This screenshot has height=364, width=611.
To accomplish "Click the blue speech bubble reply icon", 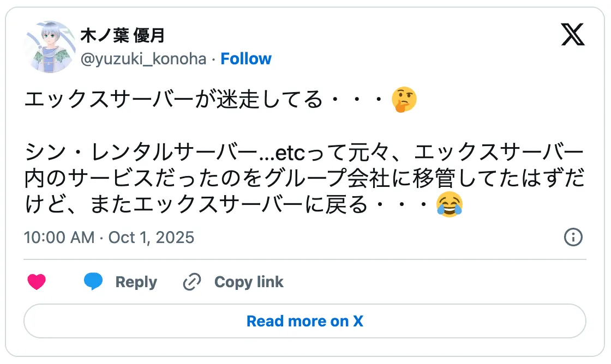I will click(93, 281).
